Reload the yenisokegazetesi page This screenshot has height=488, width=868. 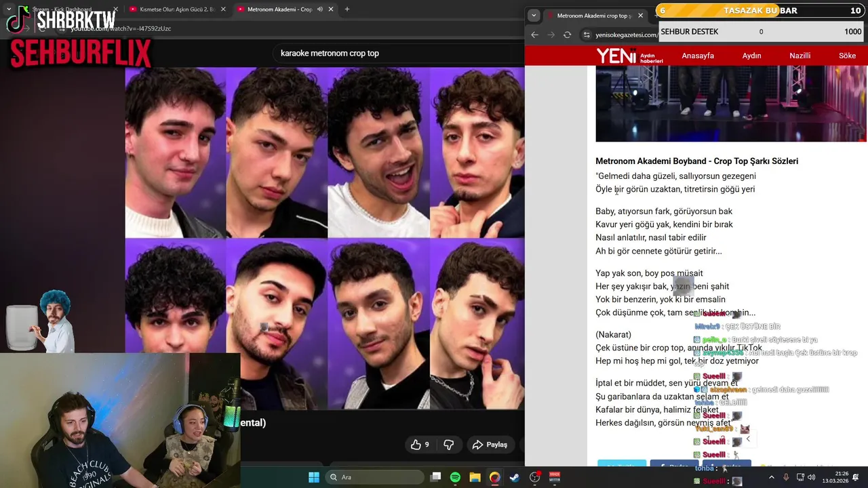[x=567, y=35]
